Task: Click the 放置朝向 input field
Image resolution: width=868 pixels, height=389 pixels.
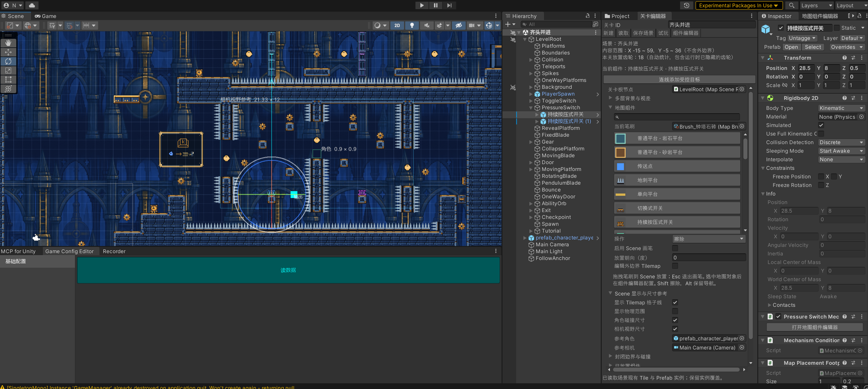Action: 709,257
